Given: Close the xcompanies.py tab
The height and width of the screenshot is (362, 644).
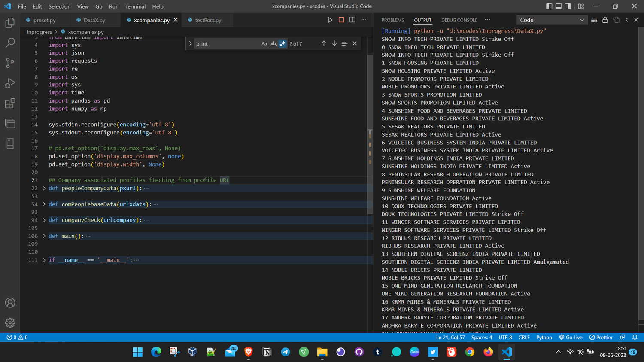Looking at the screenshot, I should pos(176,20).
